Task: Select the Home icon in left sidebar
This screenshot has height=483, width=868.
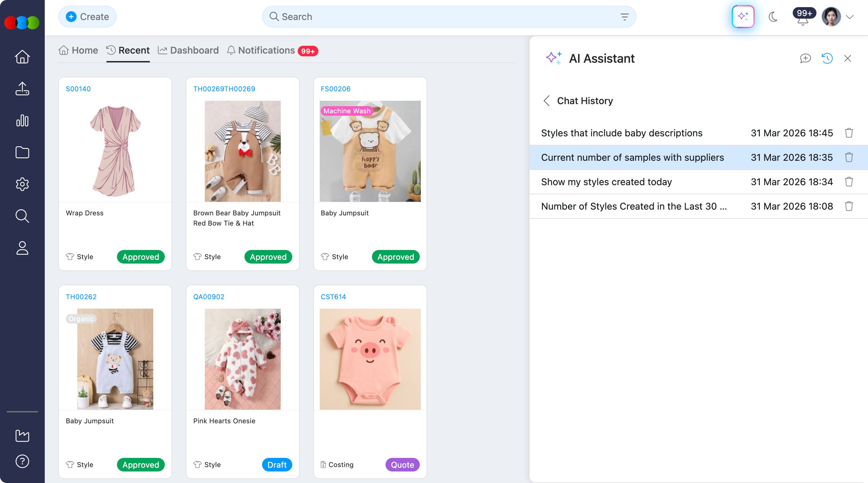Action: pos(22,56)
